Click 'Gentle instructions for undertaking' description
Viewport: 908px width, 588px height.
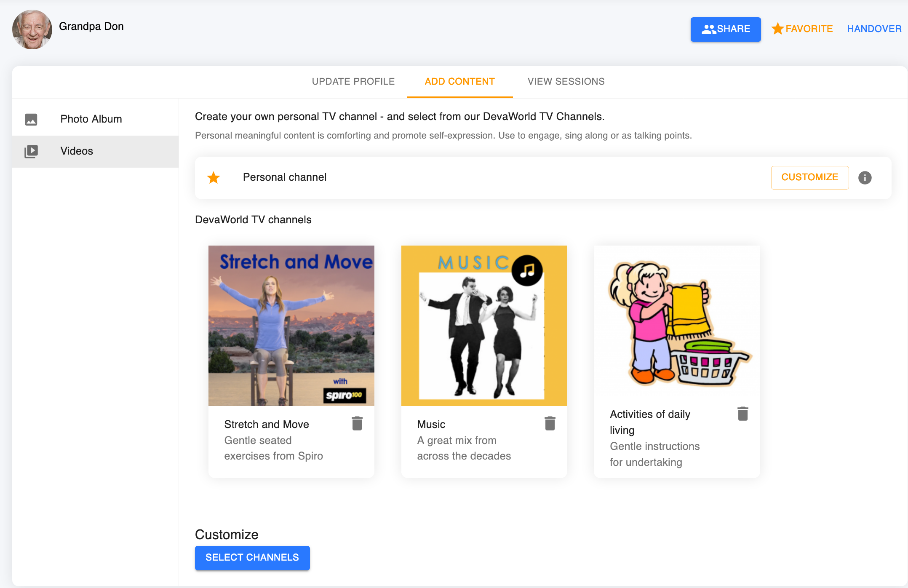(x=655, y=454)
